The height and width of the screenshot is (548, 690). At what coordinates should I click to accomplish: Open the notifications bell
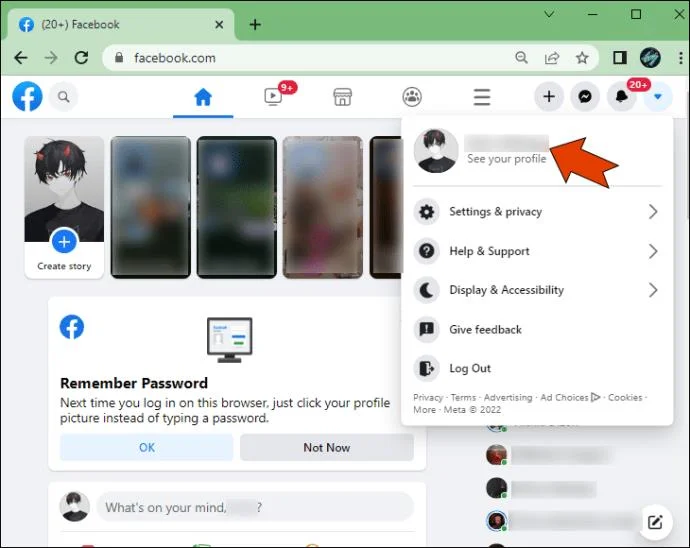click(621, 96)
